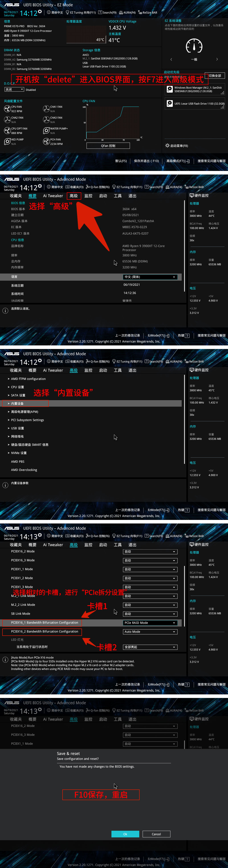Open PCIEX1_2 Mode 自动 dropdown

click(150, 578)
